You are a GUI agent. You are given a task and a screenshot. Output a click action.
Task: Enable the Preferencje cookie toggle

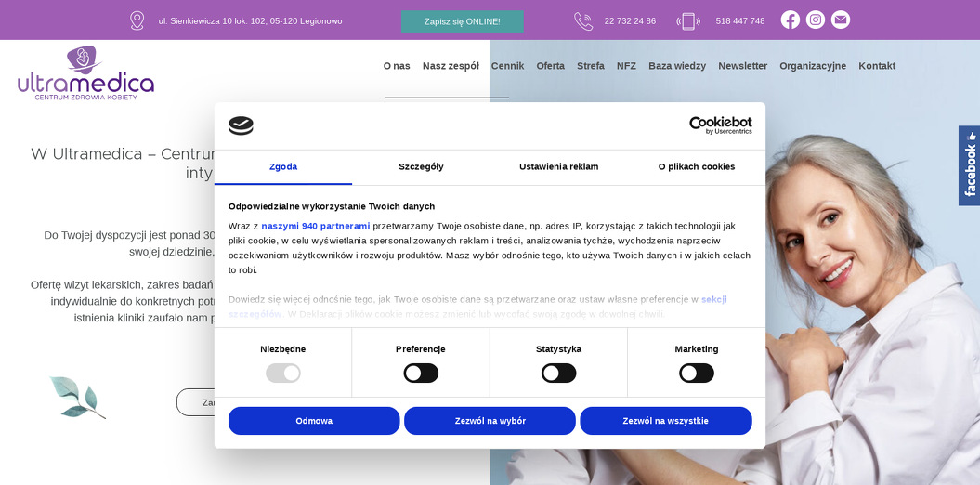421,374
